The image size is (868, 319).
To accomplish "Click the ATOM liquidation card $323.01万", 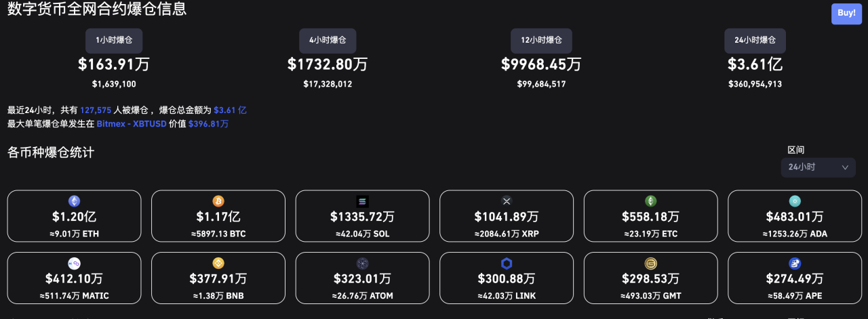I will [362, 278].
